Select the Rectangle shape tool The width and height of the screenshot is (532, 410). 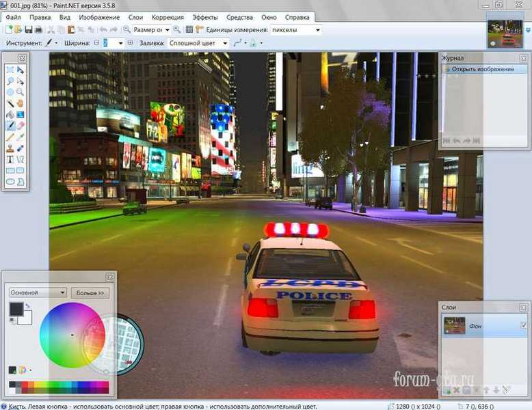pos(10,171)
